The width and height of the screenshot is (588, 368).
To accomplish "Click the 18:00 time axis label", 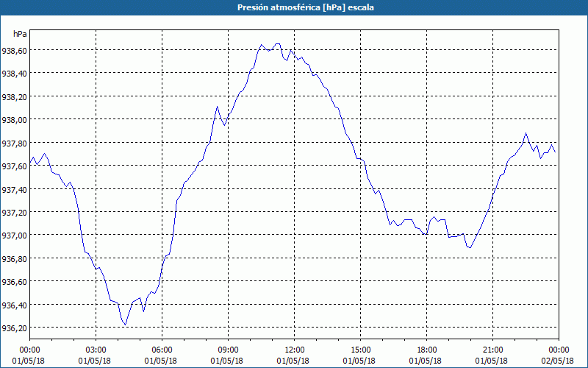I will coord(427,350).
